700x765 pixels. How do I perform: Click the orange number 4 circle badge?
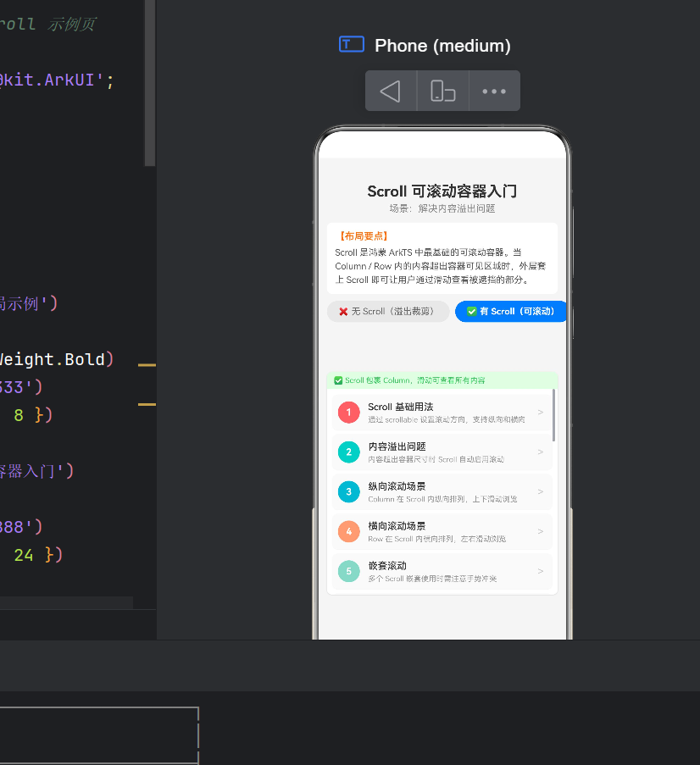348,532
